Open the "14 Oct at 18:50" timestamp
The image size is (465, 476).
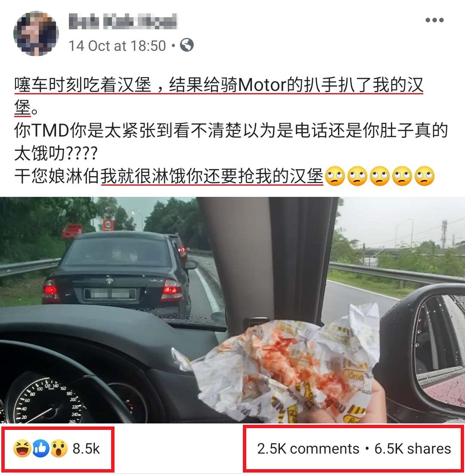point(117,46)
